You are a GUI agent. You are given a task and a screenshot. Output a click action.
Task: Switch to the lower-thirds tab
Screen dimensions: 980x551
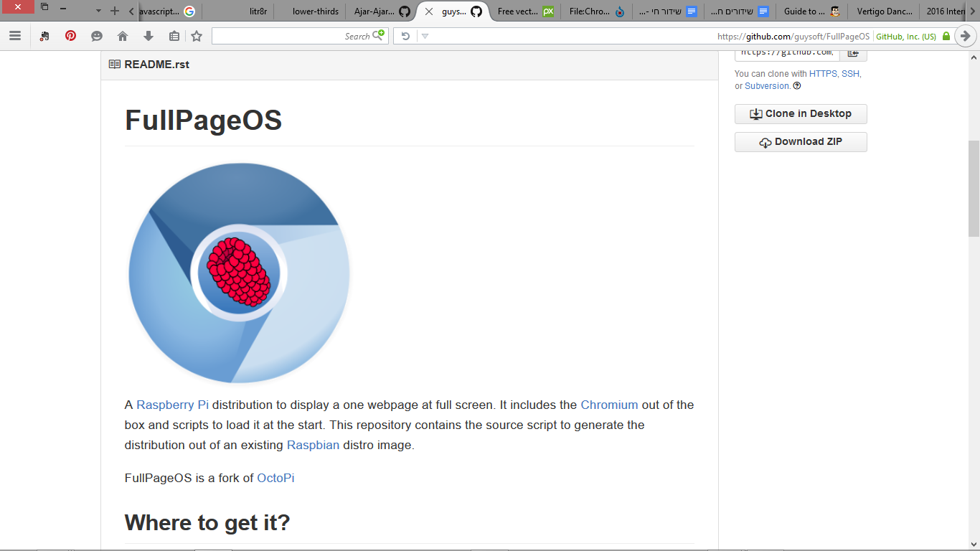(x=310, y=11)
